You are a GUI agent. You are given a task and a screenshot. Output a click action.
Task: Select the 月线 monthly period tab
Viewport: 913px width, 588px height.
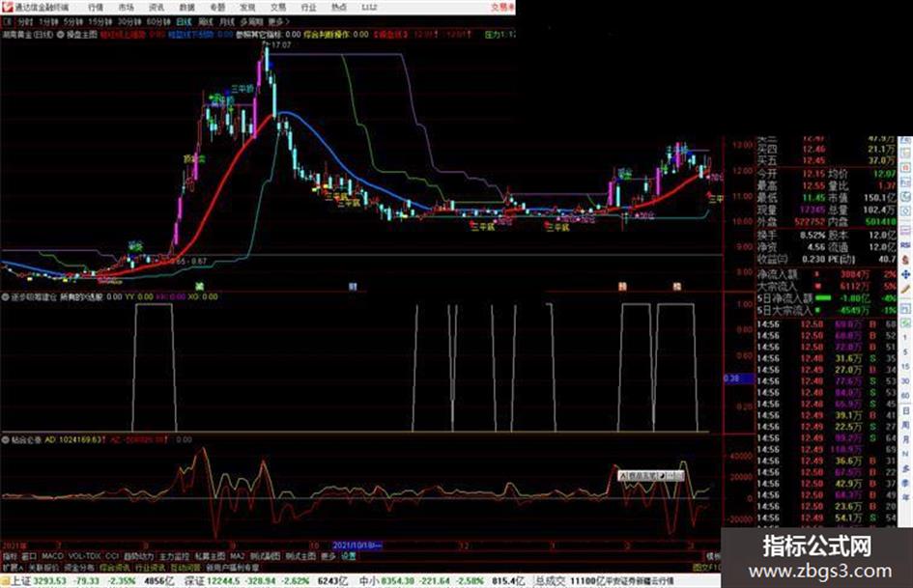coord(226,21)
